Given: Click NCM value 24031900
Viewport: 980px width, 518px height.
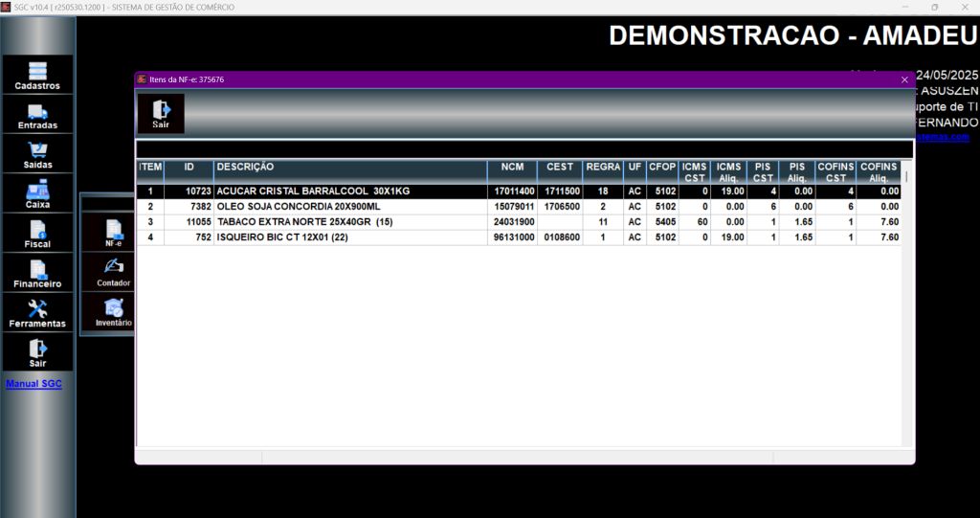Looking at the screenshot, I should point(514,221).
